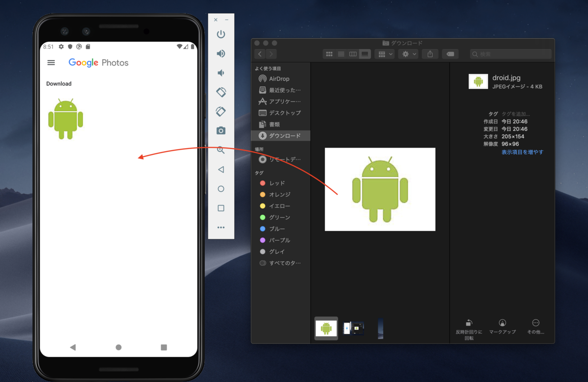Take a screenshot with the emulator camera icon
Image resolution: width=588 pixels, height=382 pixels.
pyautogui.click(x=221, y=130)
